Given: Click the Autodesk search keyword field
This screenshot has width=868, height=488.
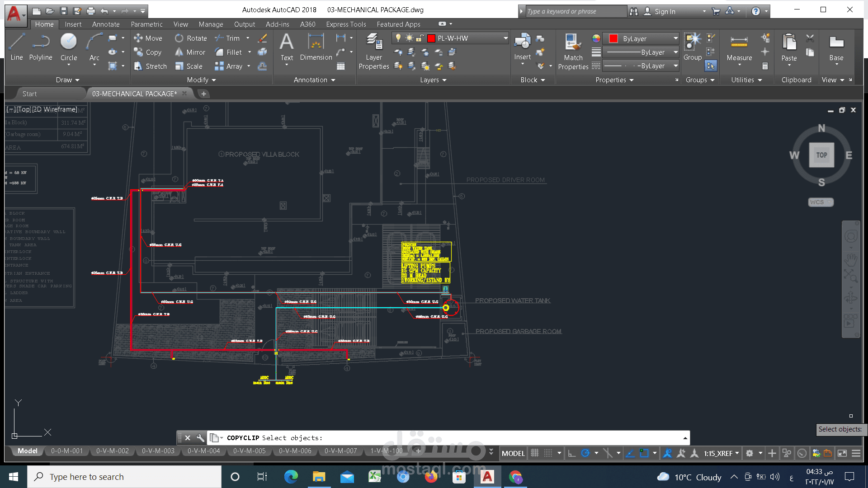Looking at the screenshot, I should click(576, 11).
